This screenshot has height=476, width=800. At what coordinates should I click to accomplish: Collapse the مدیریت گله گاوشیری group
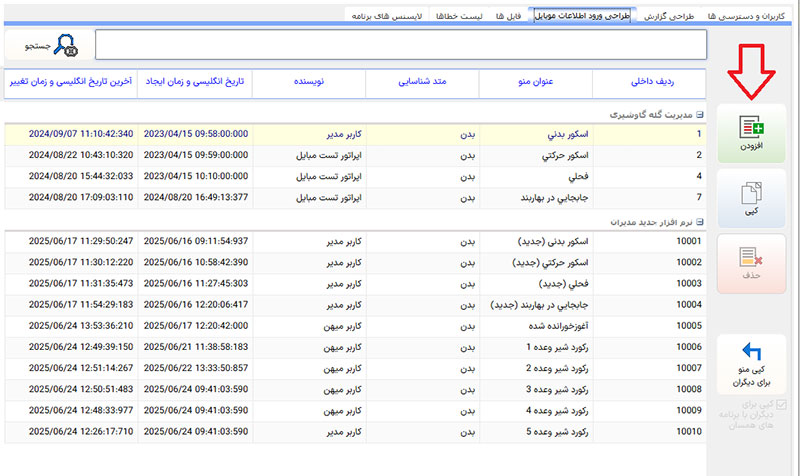[699, 115]
